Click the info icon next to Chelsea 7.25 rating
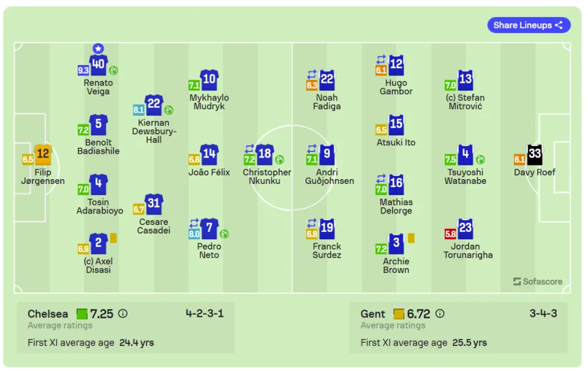 click(x=123, y=313)
